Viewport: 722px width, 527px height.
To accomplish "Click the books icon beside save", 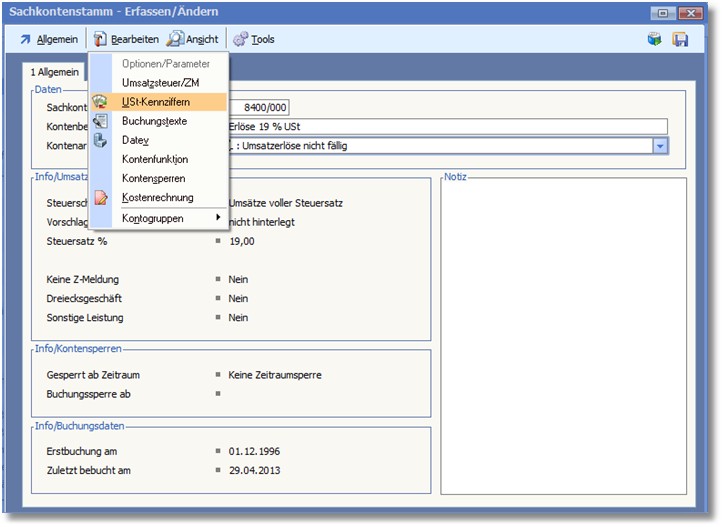I will (x=654, y=39).
